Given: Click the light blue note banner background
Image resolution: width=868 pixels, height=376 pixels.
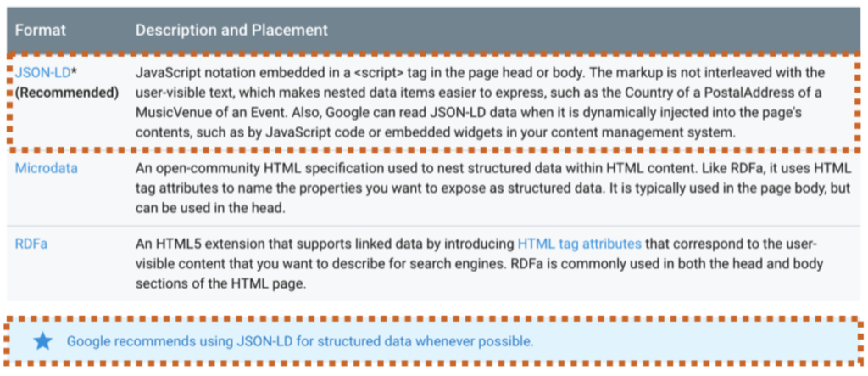Looking at the screenshot, I should pyautogui.click(x=433, y=341).
